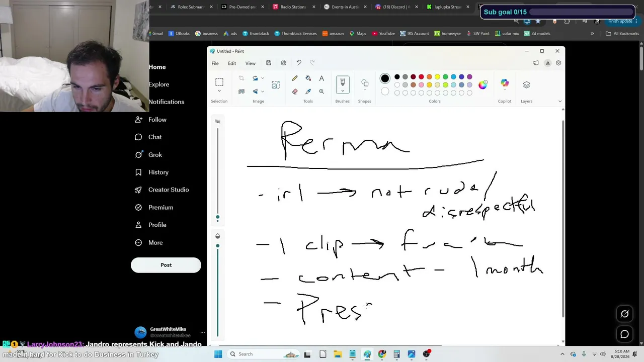Collapse the Paint ribbon
Screen dimensions: 644x362
[x=560, y=101]
